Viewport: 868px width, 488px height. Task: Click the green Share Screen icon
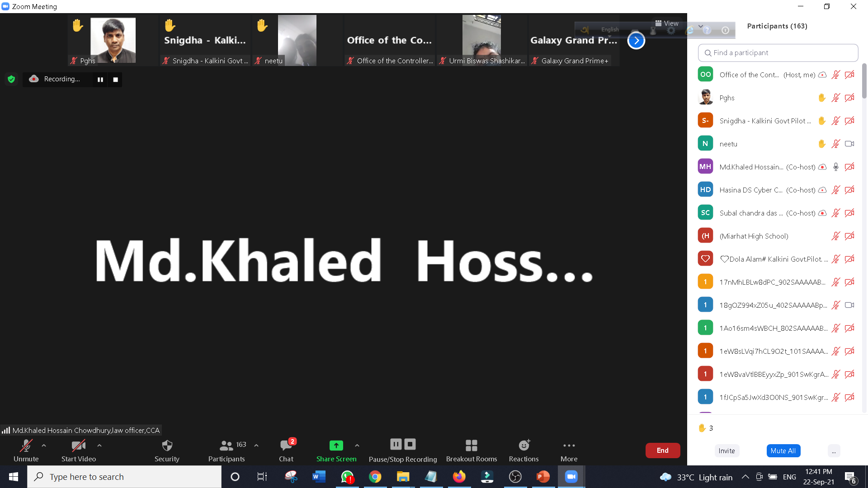point(336,446)
